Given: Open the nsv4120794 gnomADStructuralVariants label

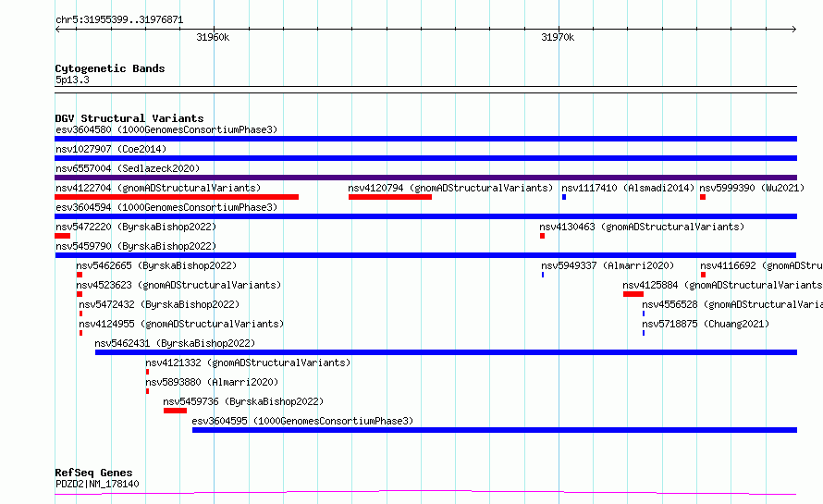Looking at the screenshot, I should [450, 188].
